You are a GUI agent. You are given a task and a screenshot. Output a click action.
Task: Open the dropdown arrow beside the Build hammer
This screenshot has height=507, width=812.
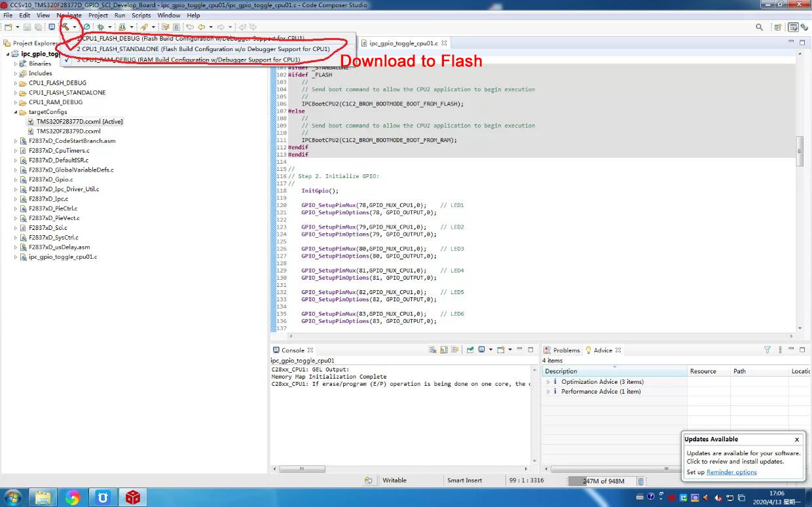(75, 27)
